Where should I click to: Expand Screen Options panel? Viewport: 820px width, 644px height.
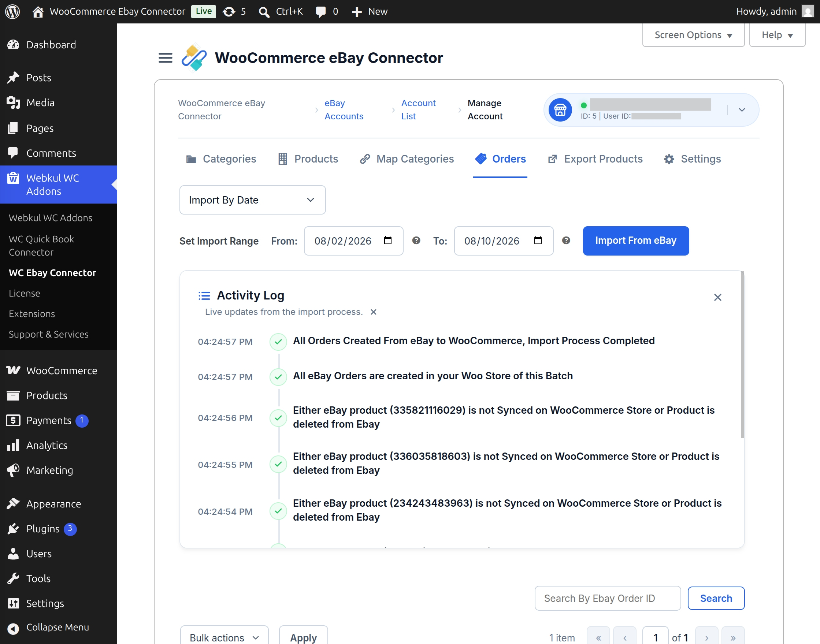coord(693,35)
